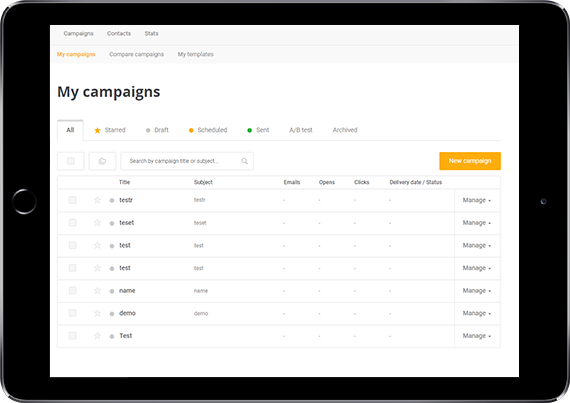Click the star icon beside name campaign

click(97, 290)
